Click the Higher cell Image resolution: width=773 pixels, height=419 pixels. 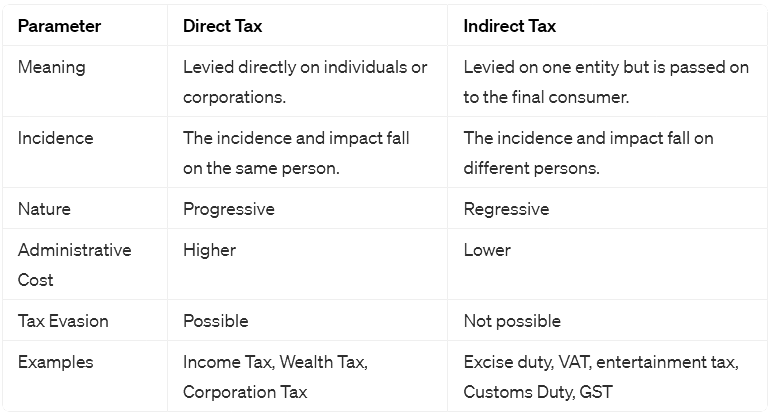pos(209,250)
